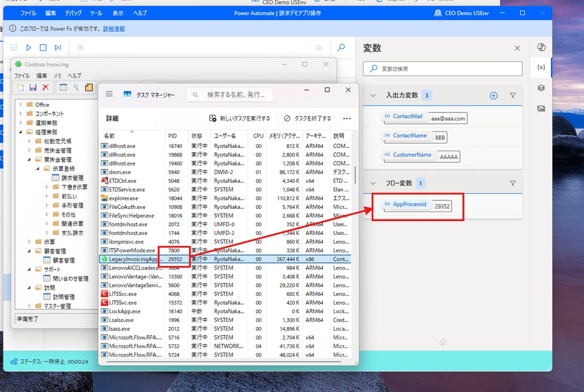Save the flow in Power Automate

(14, 48)
